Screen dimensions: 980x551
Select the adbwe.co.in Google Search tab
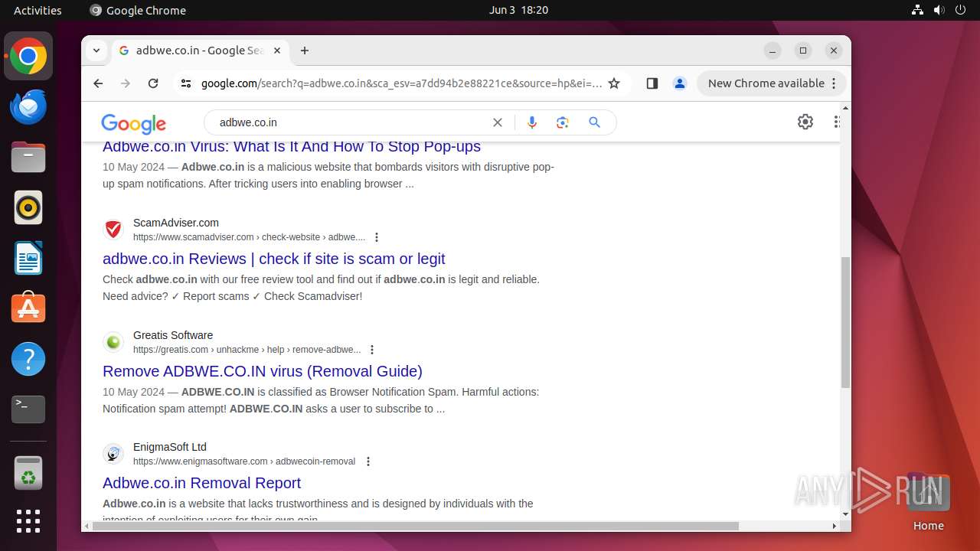pos(200,51)
